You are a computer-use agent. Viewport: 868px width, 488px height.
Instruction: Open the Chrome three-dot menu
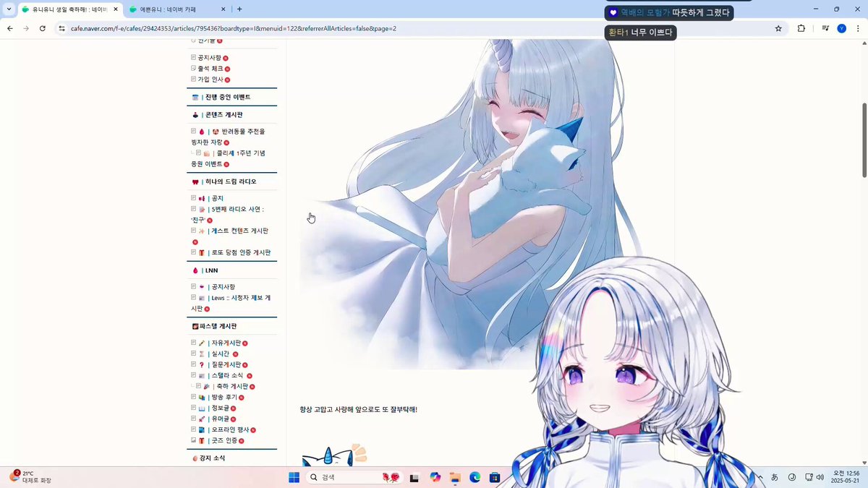point(858,28)
